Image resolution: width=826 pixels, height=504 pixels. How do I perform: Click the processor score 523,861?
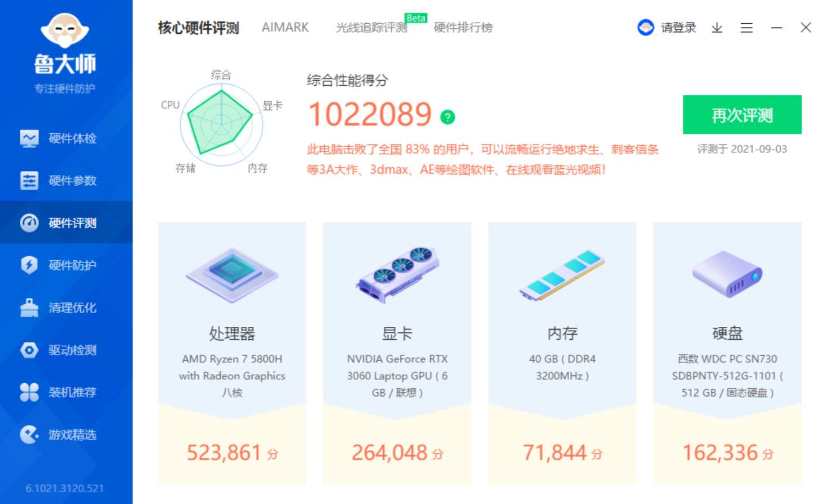224,453
